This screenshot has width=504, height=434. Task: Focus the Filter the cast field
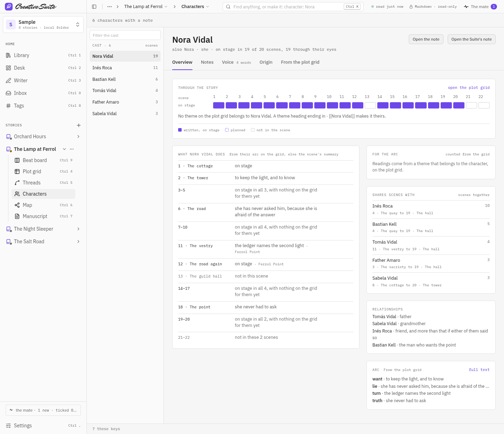(x=125, y=35)
